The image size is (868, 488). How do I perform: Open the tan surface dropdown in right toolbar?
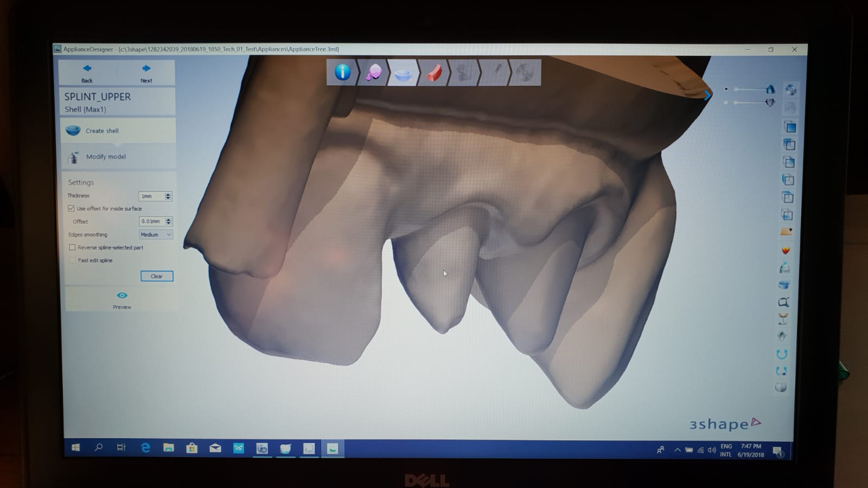pyautogui.click(x=786, y=232)
